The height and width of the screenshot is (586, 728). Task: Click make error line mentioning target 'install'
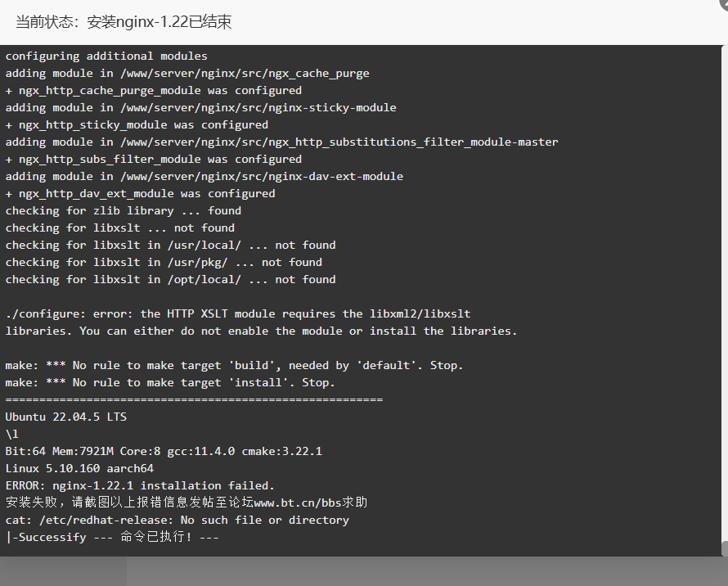point(170,383)
